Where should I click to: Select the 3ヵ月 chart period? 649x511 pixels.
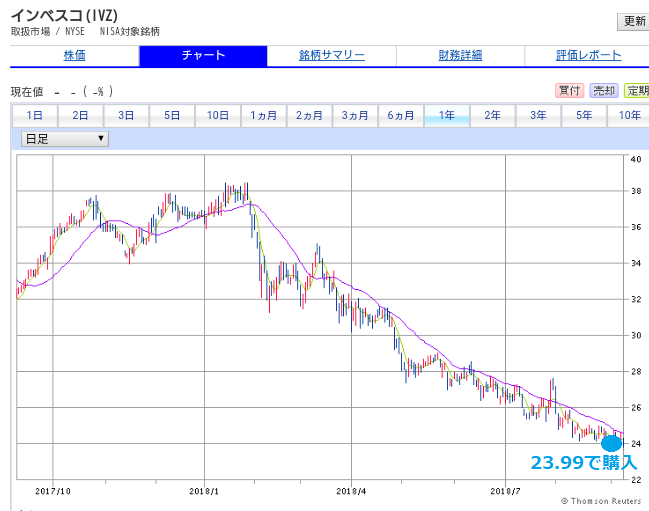click(x=355, y=116)
